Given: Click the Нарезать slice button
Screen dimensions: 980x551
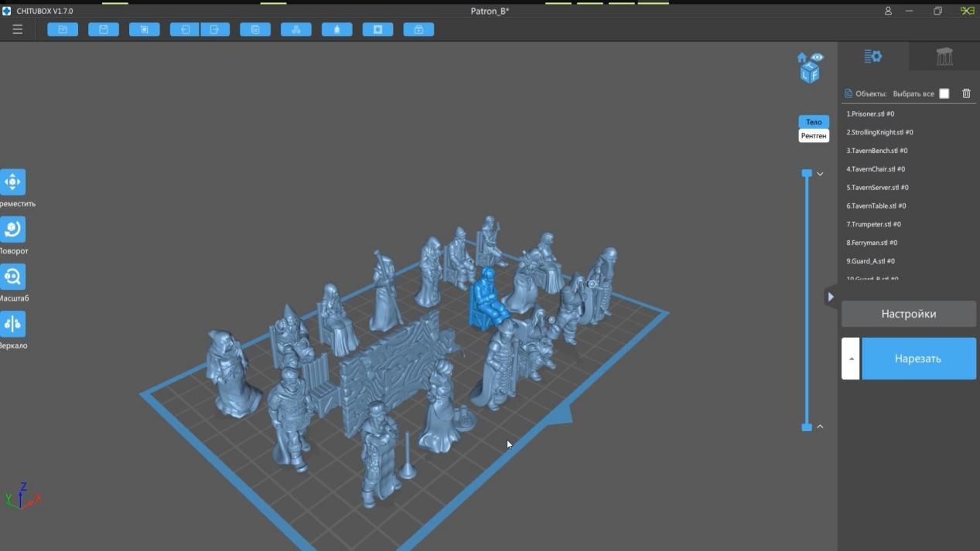Looking at the screenshot, I should (918, 359).
